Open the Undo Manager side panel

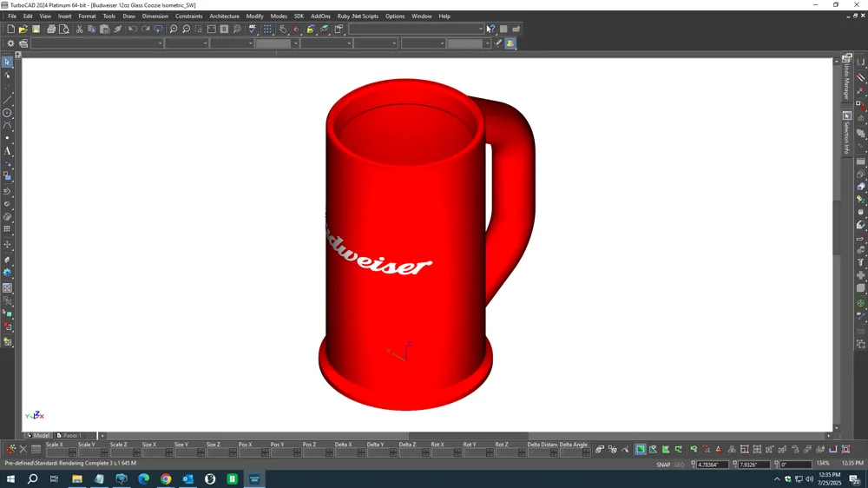pyautogui.click(x=847, y=77)
